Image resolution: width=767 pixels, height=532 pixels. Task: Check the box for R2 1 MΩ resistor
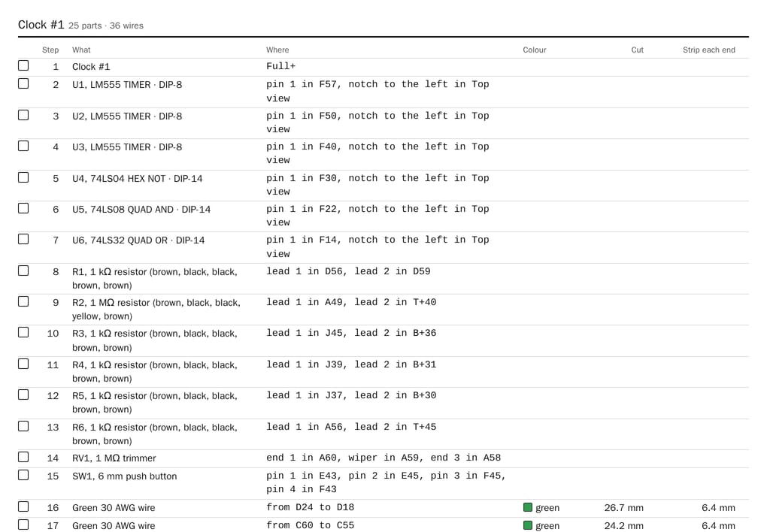tap(23, 301)
